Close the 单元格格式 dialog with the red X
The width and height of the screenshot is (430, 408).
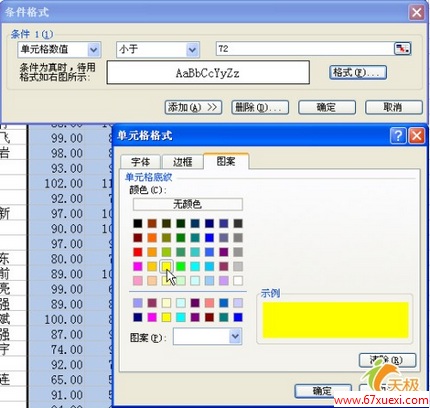click(x=416, y=136)
